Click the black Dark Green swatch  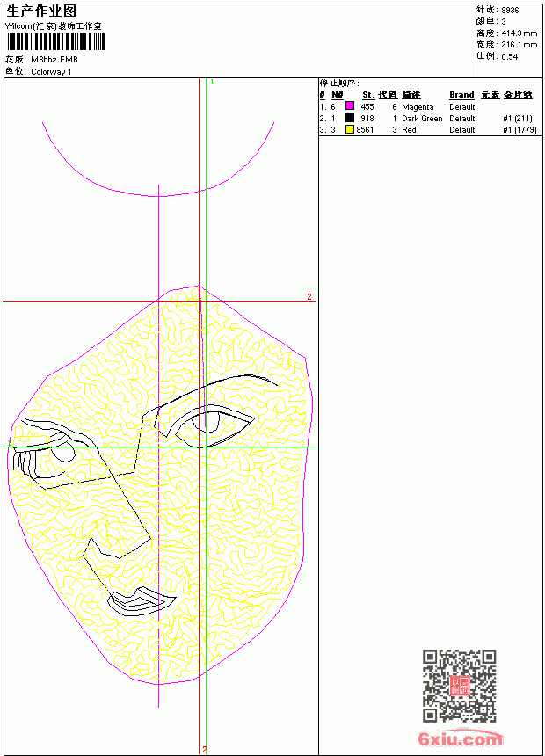[x=350, y=118]
